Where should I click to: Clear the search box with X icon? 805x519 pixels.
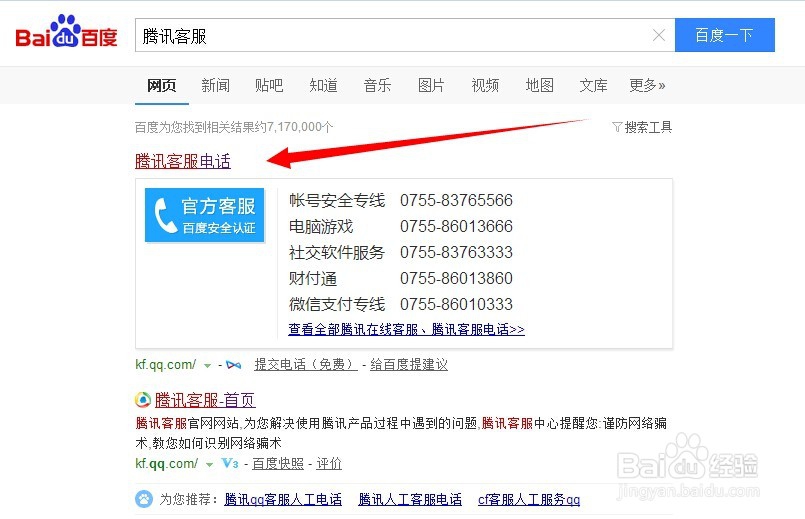pyautogui.click(x=659, y=35)
